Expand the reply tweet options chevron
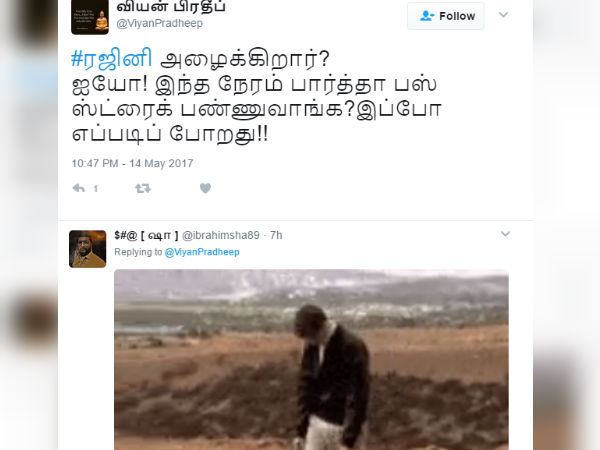The width and height of the screenshot is (600, 450). coord(505,234)
